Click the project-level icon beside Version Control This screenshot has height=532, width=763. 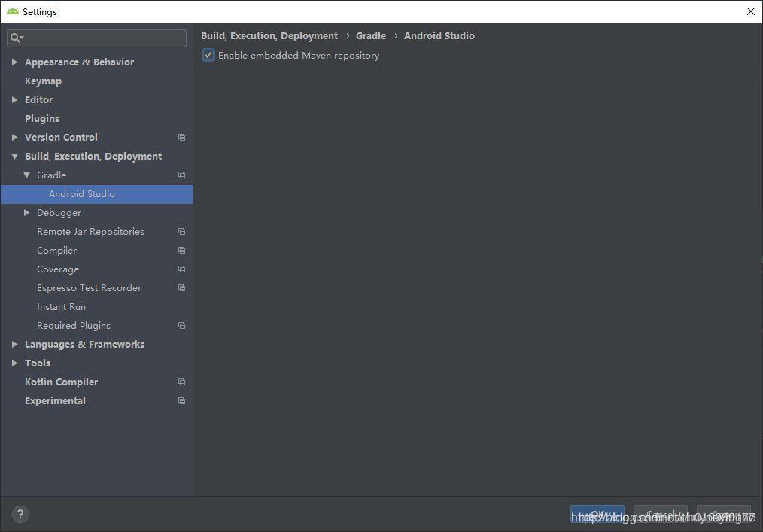coord(181,138)
